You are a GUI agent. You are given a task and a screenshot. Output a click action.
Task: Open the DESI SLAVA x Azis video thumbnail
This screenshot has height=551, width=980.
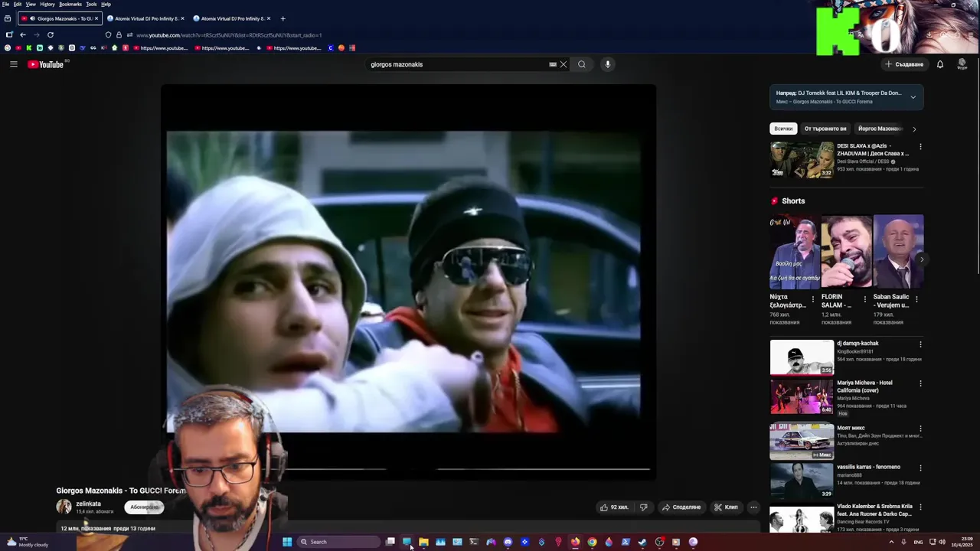pos(802,160)
